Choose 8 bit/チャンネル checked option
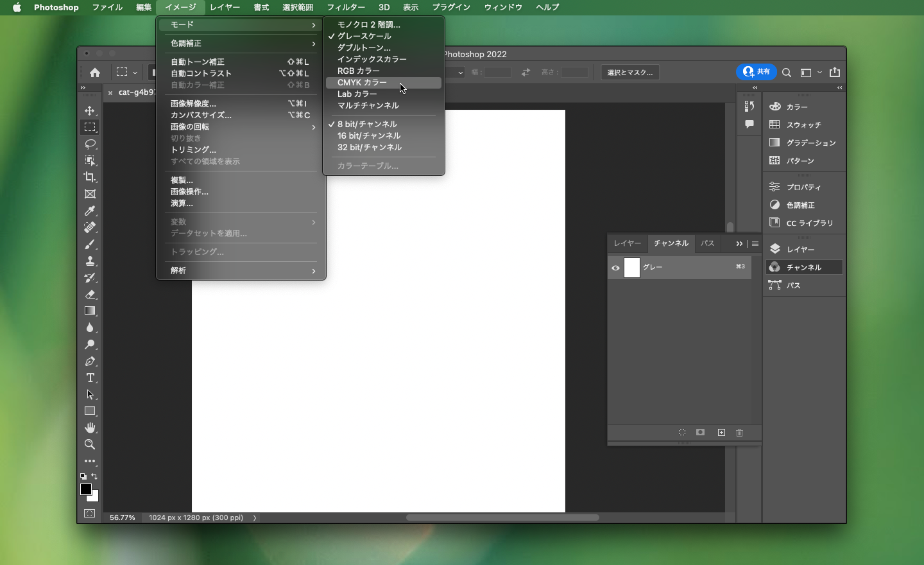Screen dimensions: 924x565 [x=384, y=124]
